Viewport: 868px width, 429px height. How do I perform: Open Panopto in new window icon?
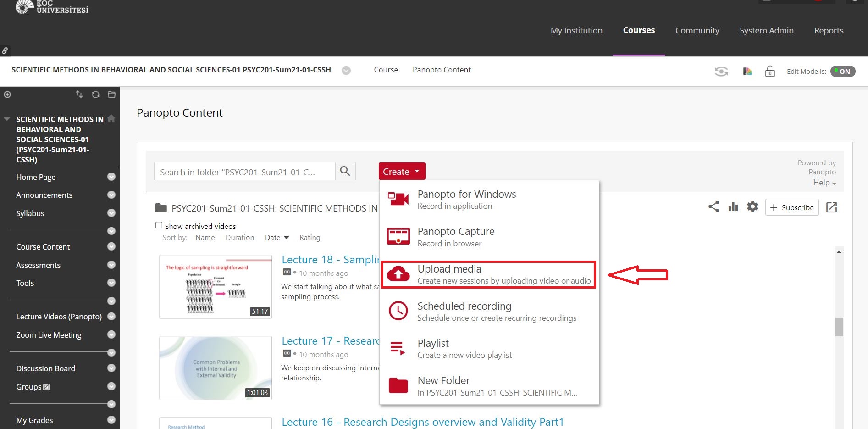tap(831, 207)
